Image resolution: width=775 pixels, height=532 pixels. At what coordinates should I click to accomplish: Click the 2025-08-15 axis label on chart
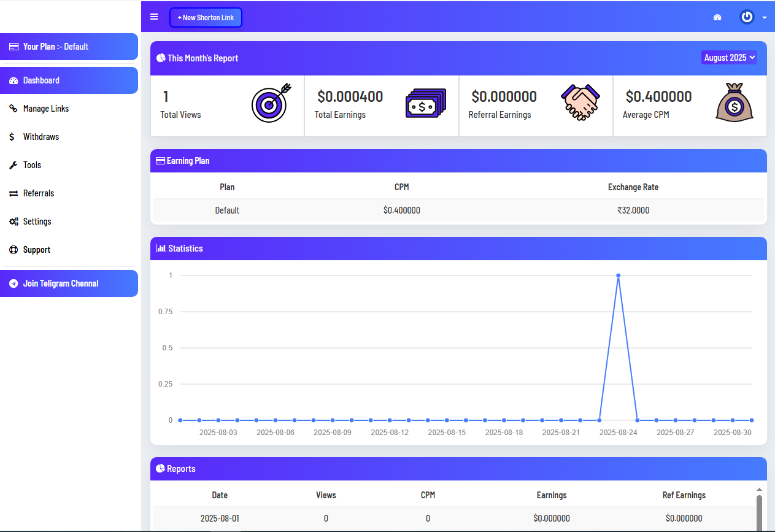447,433
